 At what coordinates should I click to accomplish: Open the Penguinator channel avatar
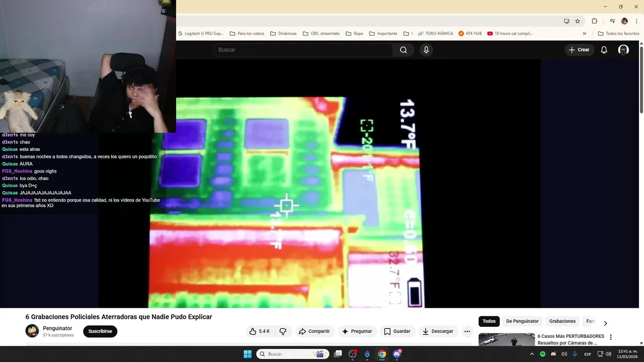[x=32, y=331]
